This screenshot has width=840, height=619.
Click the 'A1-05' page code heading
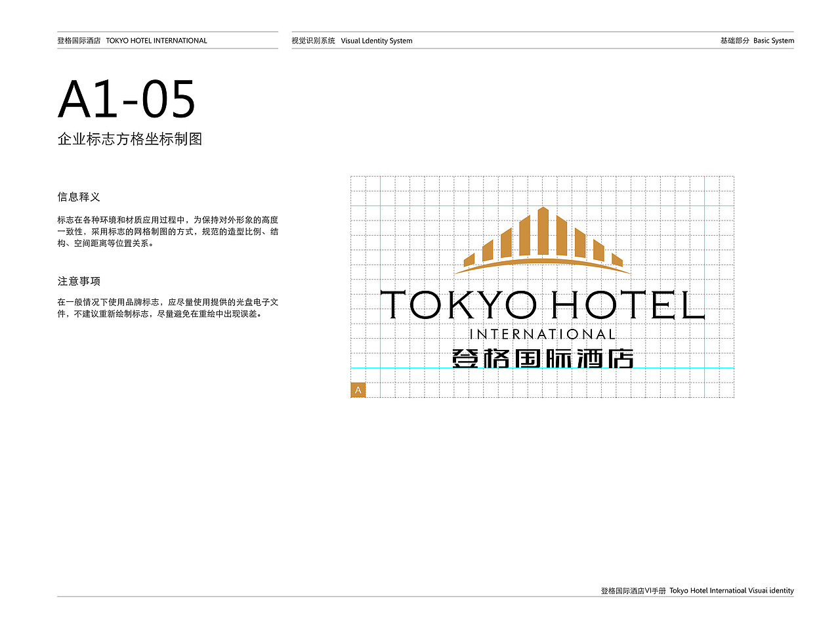(127, 100)
